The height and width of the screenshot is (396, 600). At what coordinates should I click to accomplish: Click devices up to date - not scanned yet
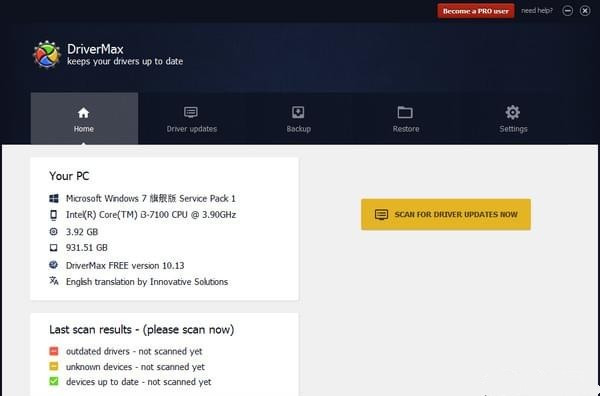pos(139,382)
